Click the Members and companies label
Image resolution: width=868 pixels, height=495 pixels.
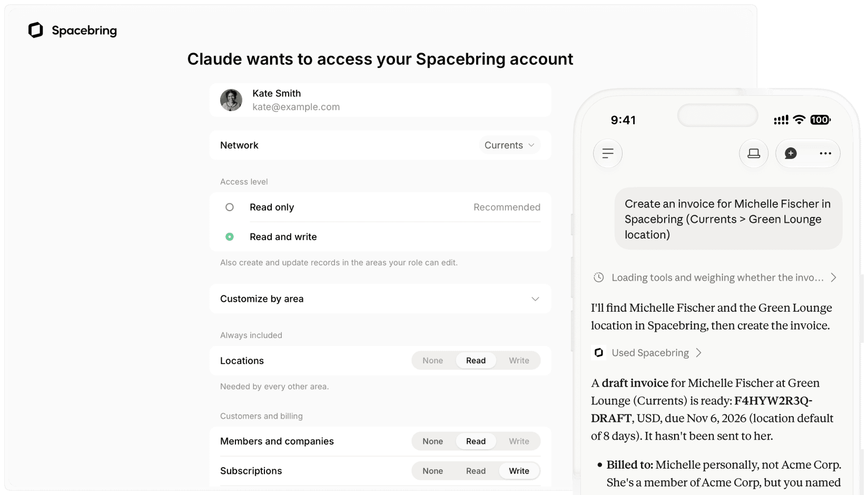[277, 441]
